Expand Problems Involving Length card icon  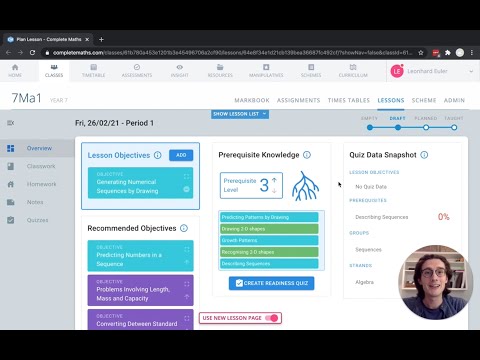pos(187,284)
